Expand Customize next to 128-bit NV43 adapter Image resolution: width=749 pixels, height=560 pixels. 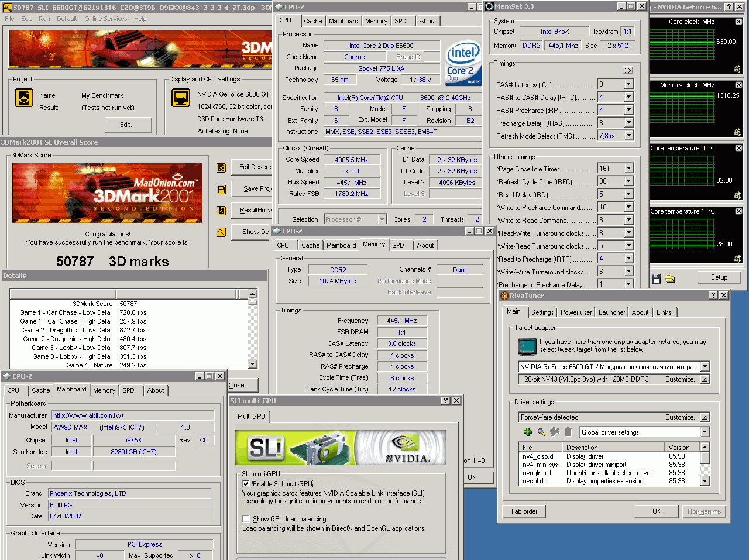tap(705, 379)
